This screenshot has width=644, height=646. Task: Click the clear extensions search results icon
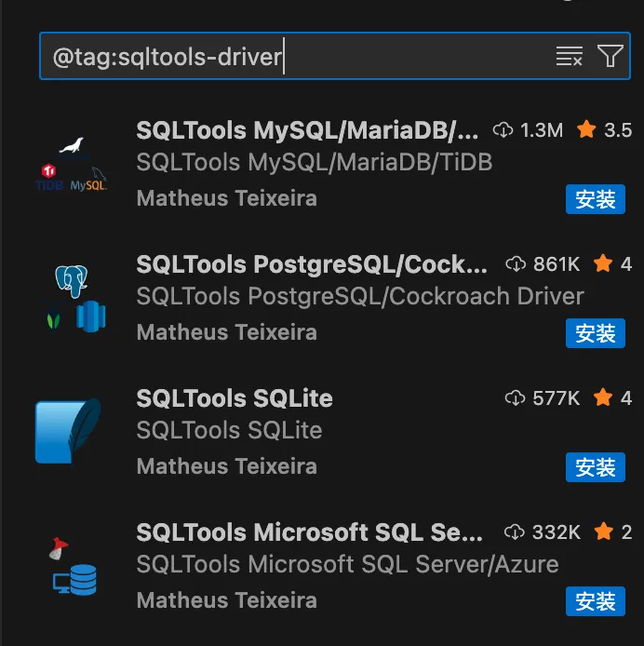[569, 57]
